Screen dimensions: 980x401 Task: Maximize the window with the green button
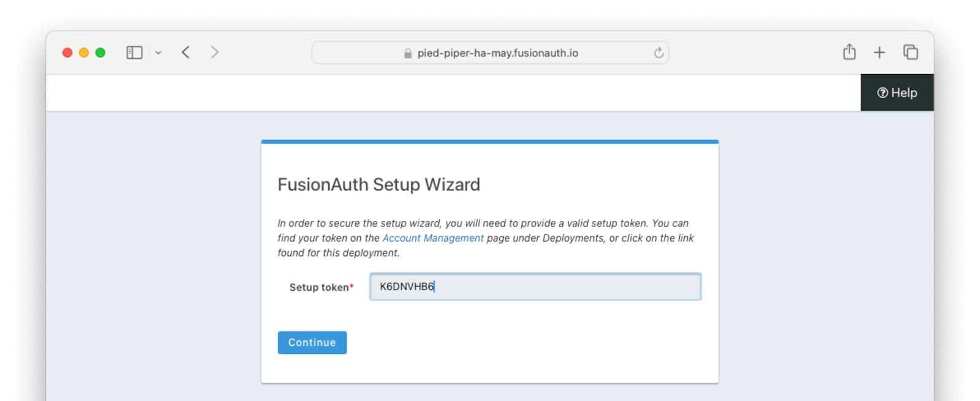[100, 53]
